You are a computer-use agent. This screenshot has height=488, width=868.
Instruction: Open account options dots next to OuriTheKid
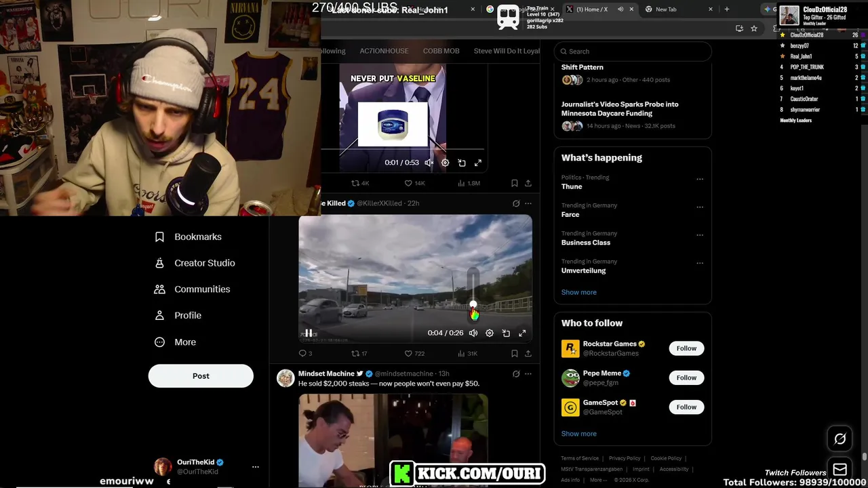click(x=256, y=467)
